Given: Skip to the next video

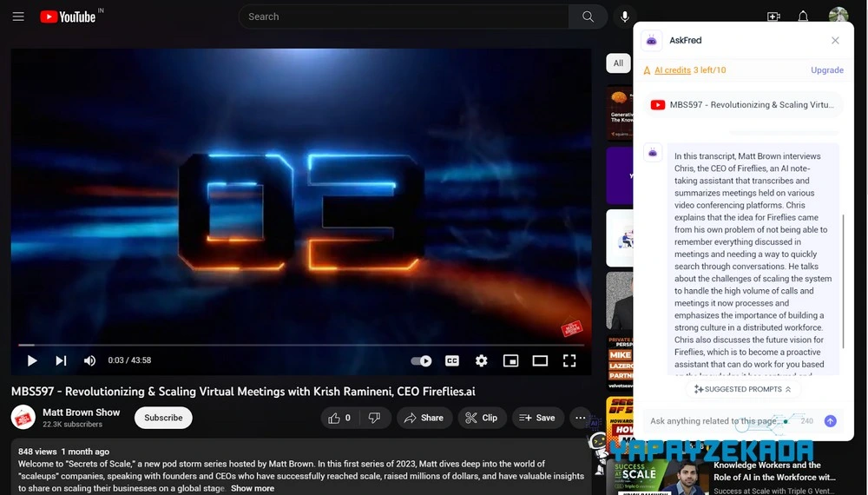Looking at the screenshot, I should tap(61, 360).
